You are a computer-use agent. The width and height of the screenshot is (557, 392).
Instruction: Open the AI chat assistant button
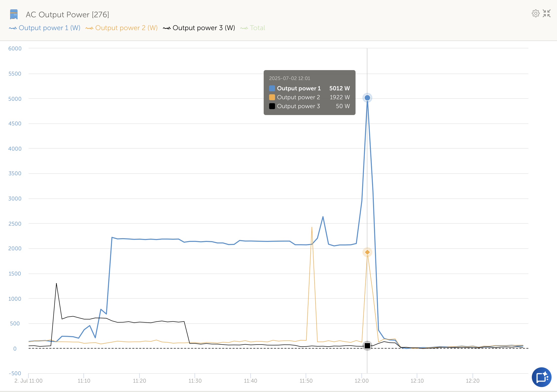click(541, 377)
